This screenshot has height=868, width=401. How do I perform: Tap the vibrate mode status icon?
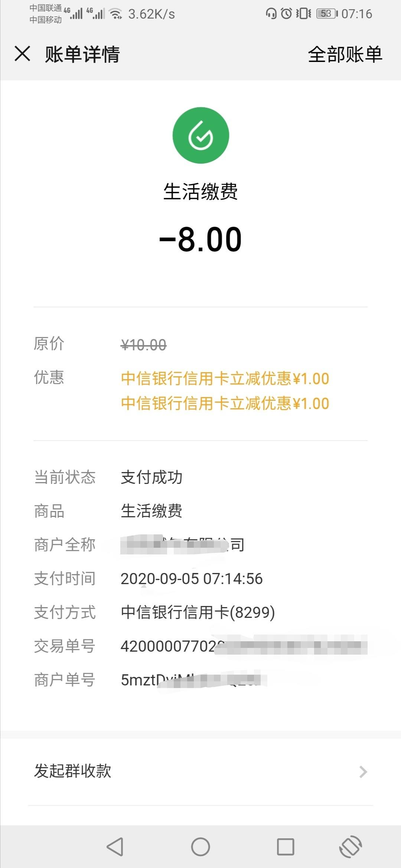(303, 14)
